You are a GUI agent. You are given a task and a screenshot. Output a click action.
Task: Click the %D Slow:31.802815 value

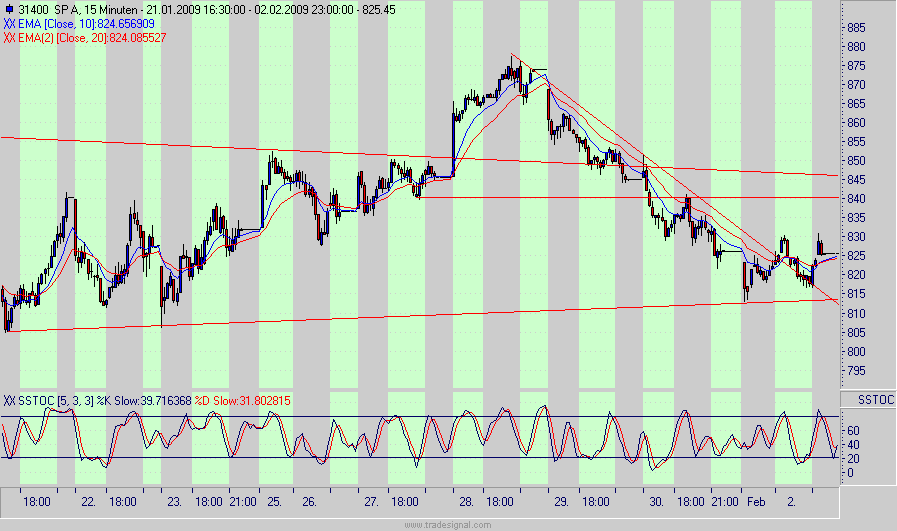coord(243,401)
